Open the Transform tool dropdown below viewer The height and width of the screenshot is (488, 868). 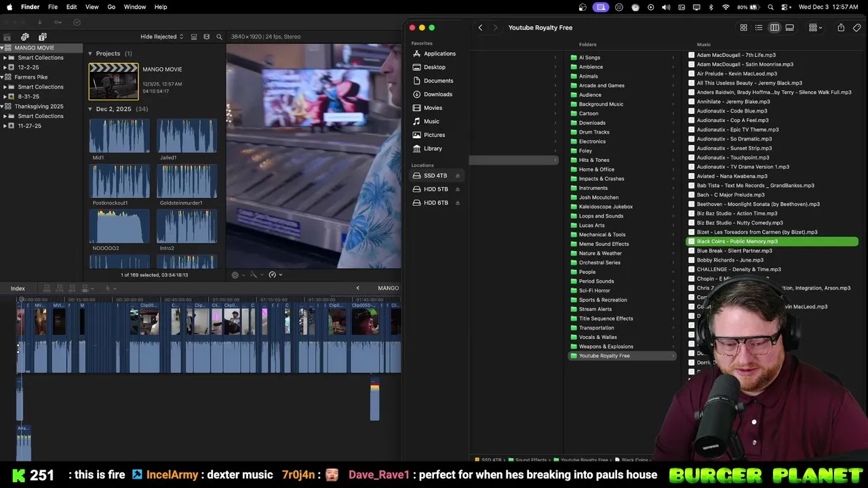coord(238,274)
